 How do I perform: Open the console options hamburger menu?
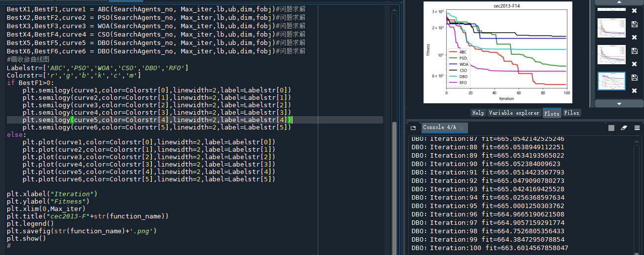pyautogui.click(x=637, y=127)
